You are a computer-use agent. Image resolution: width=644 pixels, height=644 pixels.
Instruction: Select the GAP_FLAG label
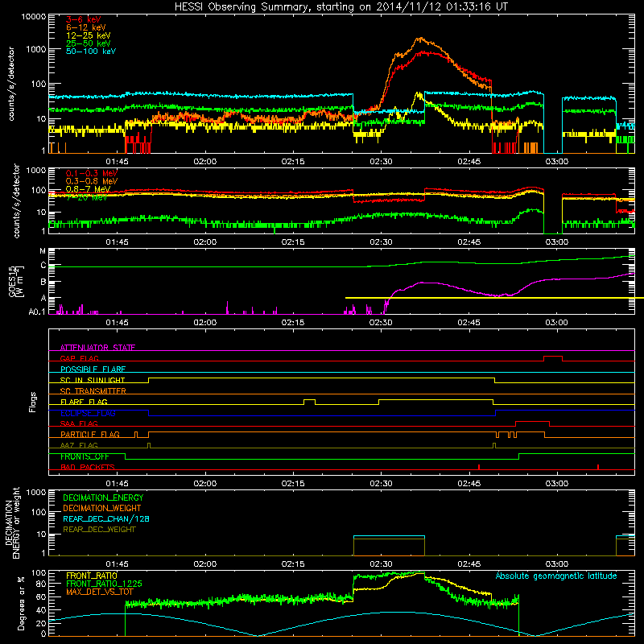(x=79, y=358)
